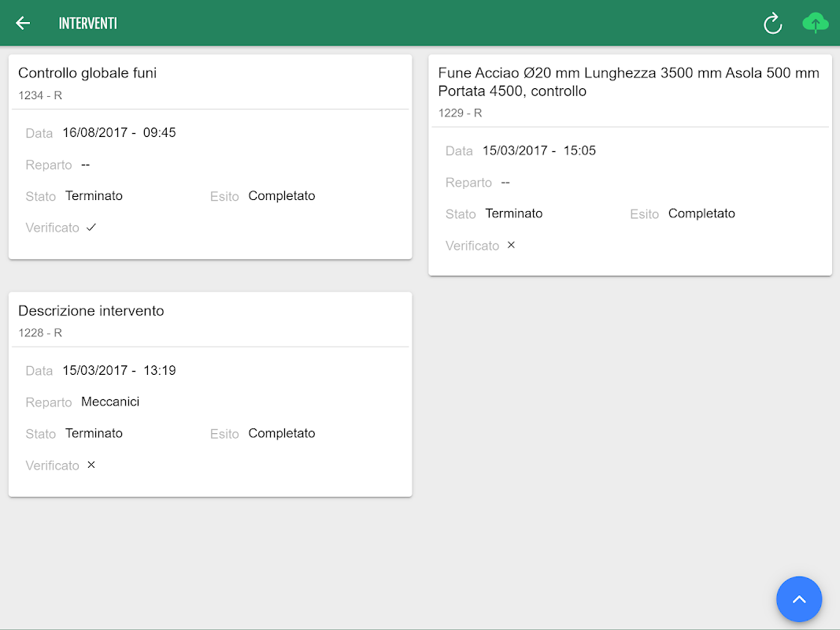
Task: Click Terminato status on card 1229
Action: (x=514, y=213)
